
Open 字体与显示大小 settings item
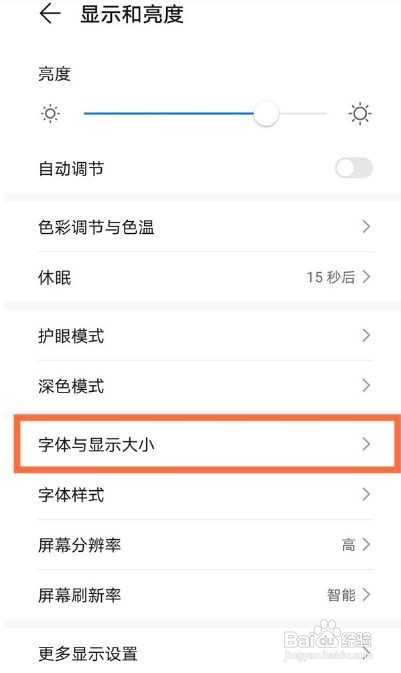coord(204,444)
